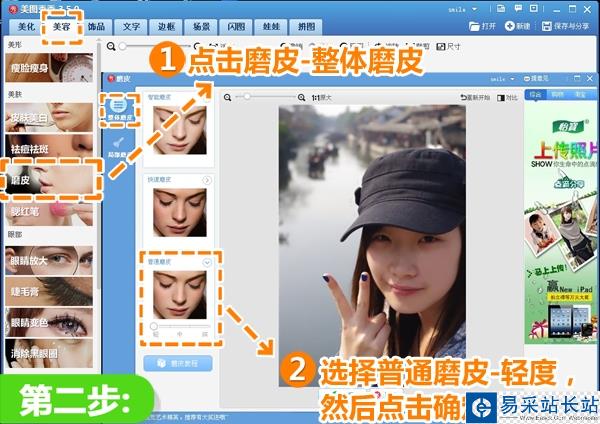Click the chat bubble icon in main title bar
This screenshot has height=424, width=600.
click(518, 8)
